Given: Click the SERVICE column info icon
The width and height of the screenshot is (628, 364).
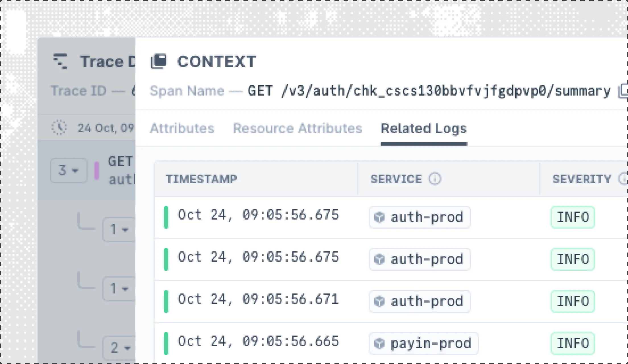Looking at the screenshot, I should click(435, 179).
